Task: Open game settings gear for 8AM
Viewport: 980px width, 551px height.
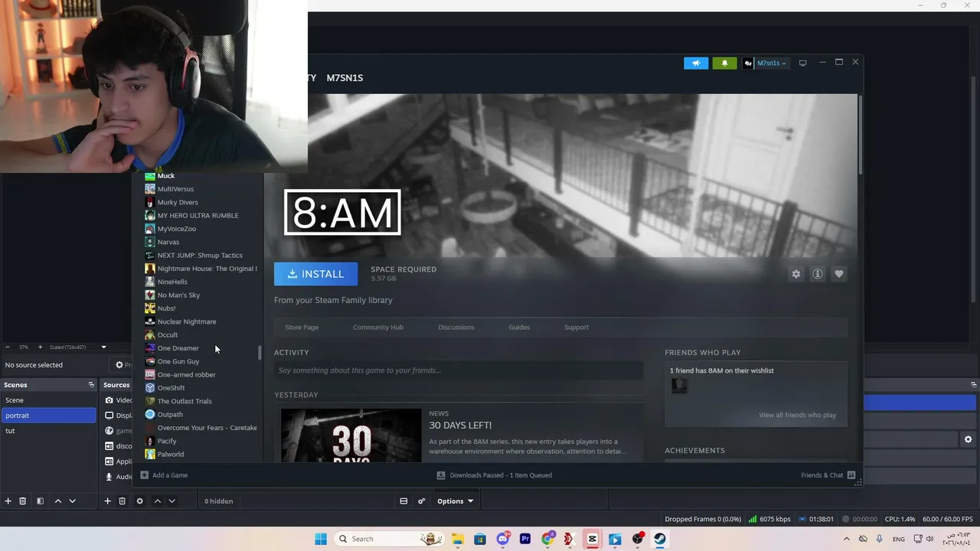Action: [796, 274]
